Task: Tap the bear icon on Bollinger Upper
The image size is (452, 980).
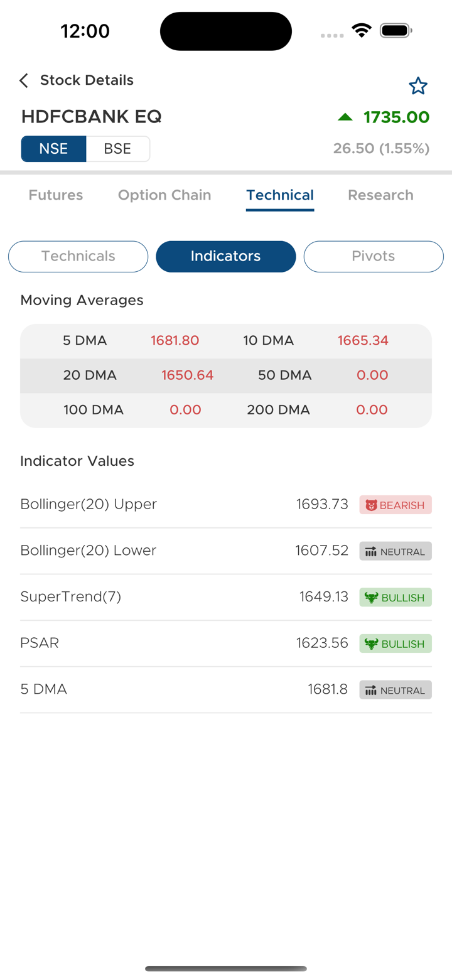Action: click(x=372, y=505)
